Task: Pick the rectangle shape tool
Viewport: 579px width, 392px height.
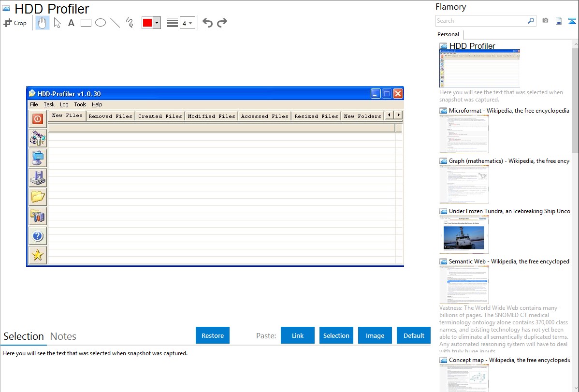Action: tap(86, 23)
